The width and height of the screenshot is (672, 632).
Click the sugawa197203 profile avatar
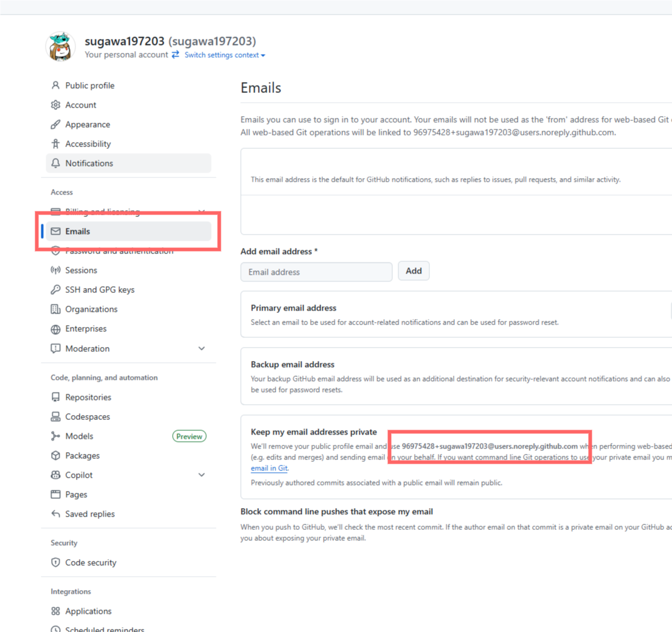(61, 47)
